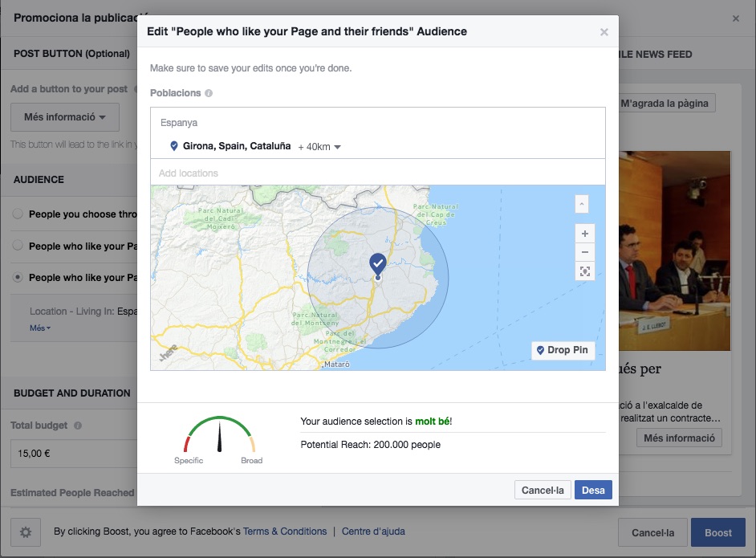Click the Drop Pin button
The height and width of the screenshot is (558, 756).
click(563, 350)
